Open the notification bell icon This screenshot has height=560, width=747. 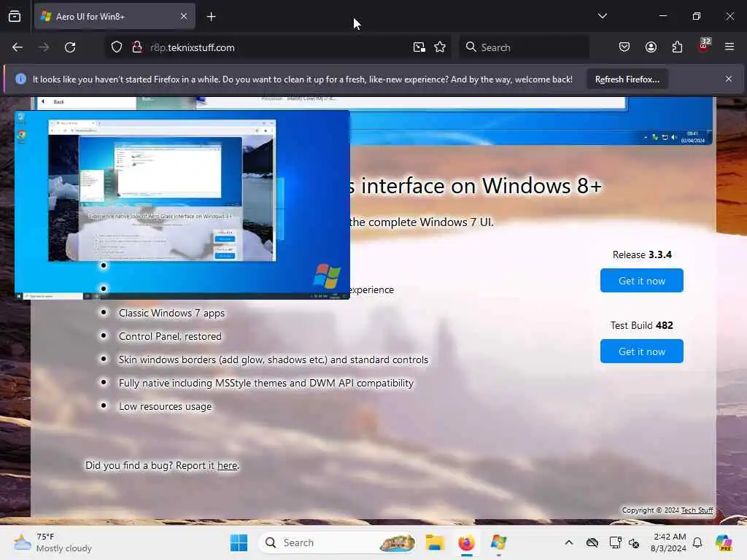[x=697, y=542]
